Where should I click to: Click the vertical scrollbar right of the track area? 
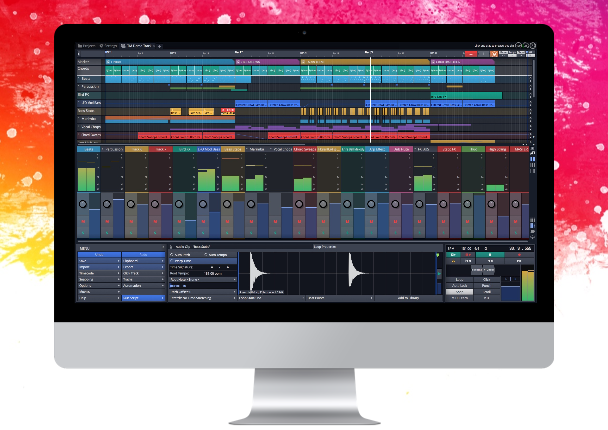point(534,78)
